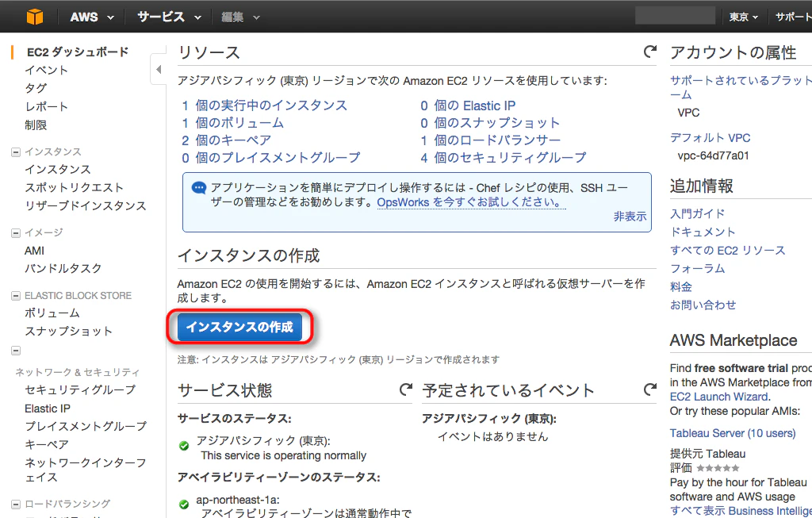Click the 1 個のボリューム link
The image size is (812, 518).
tap(232, 123)
